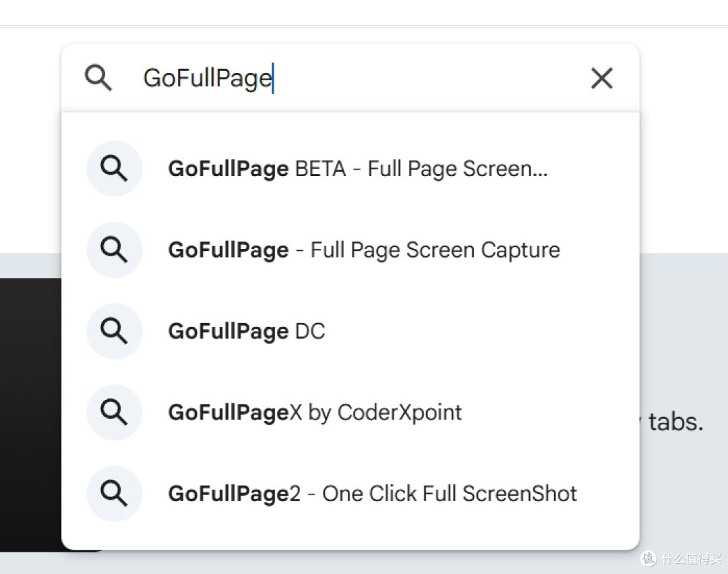Image resolution: width=728 pixels, height=574 pixels.
Task: Click magnifier icon beside GoFullPage2 suggestion
Action: click(114, 494)
